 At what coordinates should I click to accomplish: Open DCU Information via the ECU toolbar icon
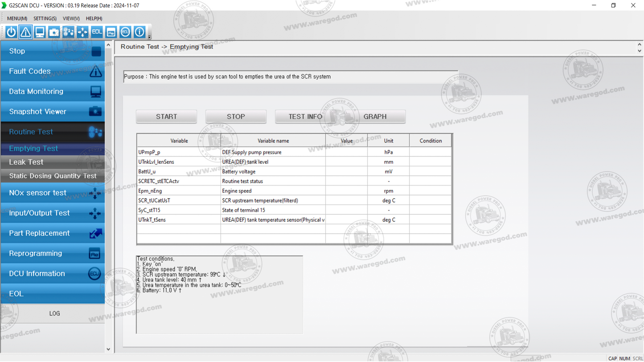(125, 32)
